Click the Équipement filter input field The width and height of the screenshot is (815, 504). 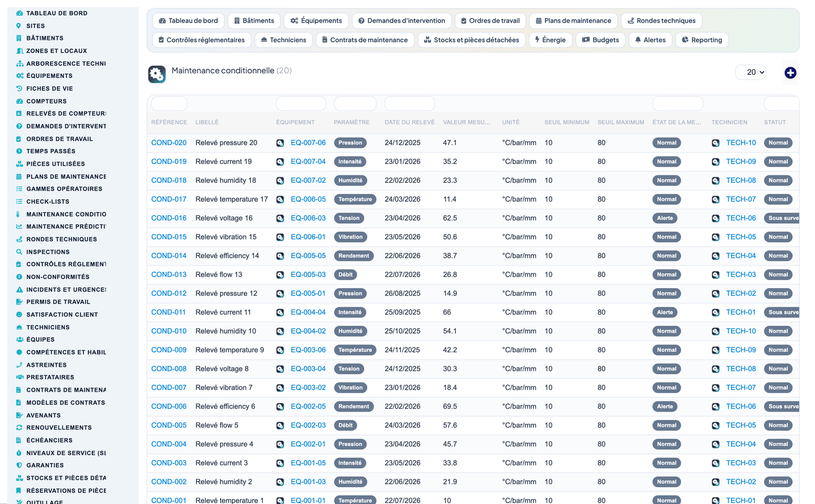tap(301, 104)
